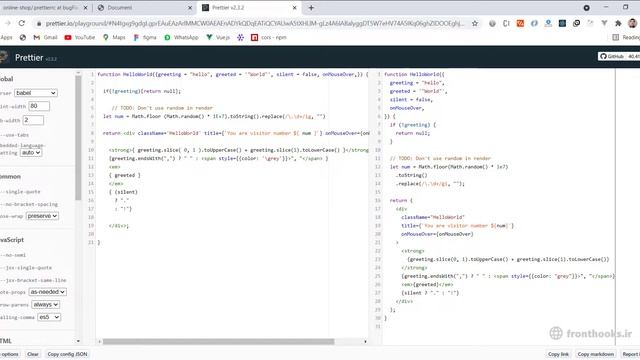Click the input editor scroll-right arrow
This screenshot has width=640, height=360.
click(365, 341)
